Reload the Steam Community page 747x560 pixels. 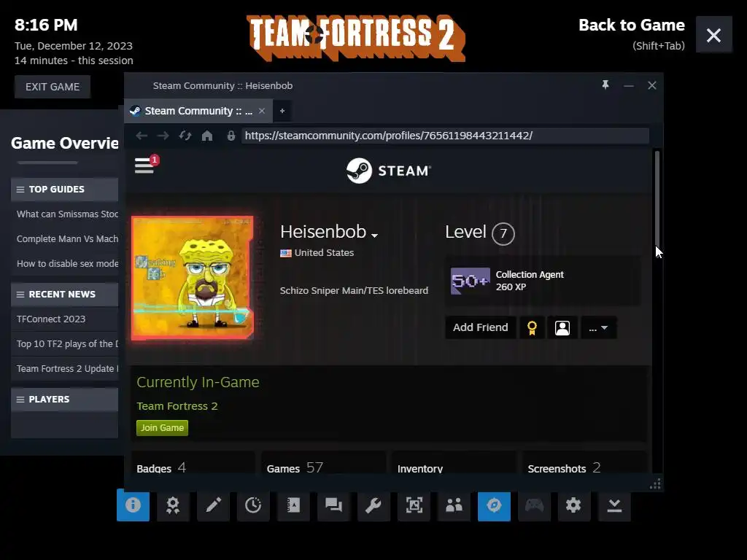(x=185, y=136)
